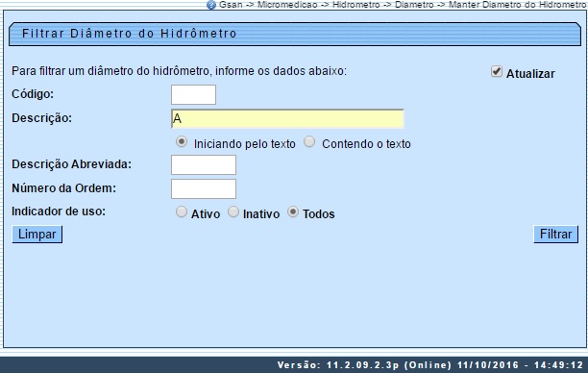This screenshot has height=373, width=588.
Task: Focus the Código input field
Action: 193,94
